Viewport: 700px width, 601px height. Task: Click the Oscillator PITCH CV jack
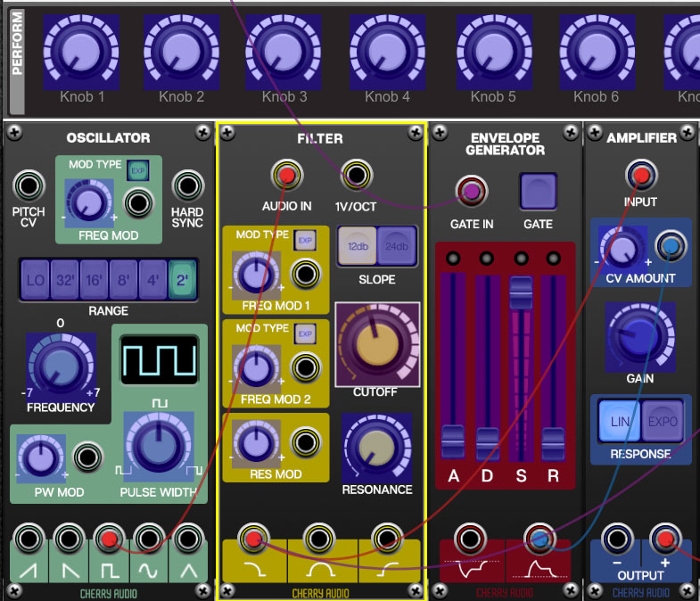tap(29, 185)
